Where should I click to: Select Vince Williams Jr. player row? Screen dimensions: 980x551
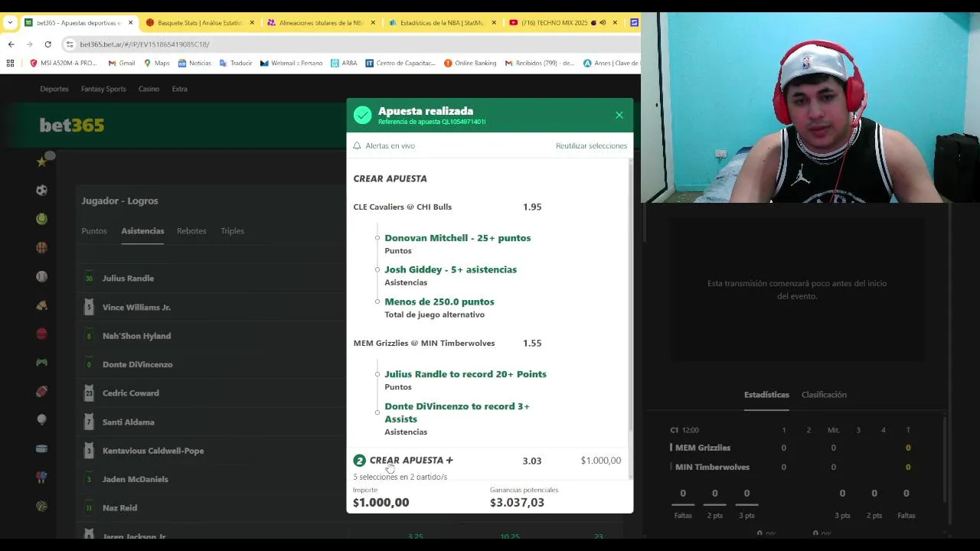[211, 307]
